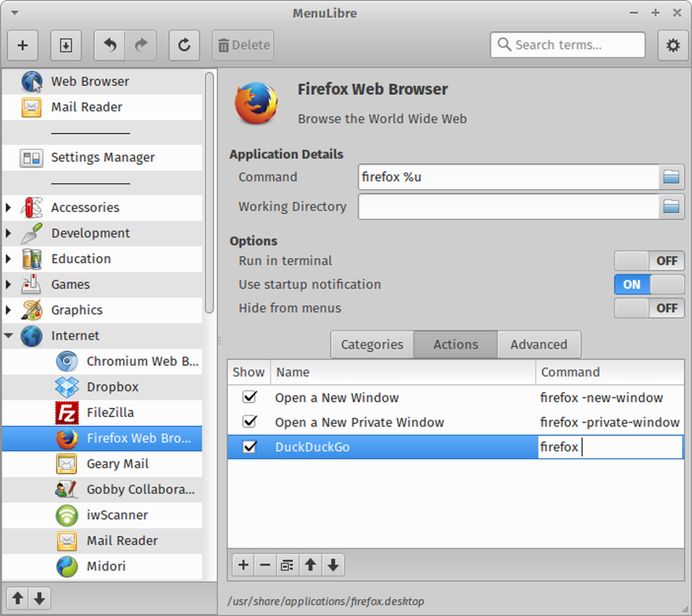This screenshot has width=692, height=616.
Task: Save the current launcher
Action: pyautogui.click(x=66, y=45)
